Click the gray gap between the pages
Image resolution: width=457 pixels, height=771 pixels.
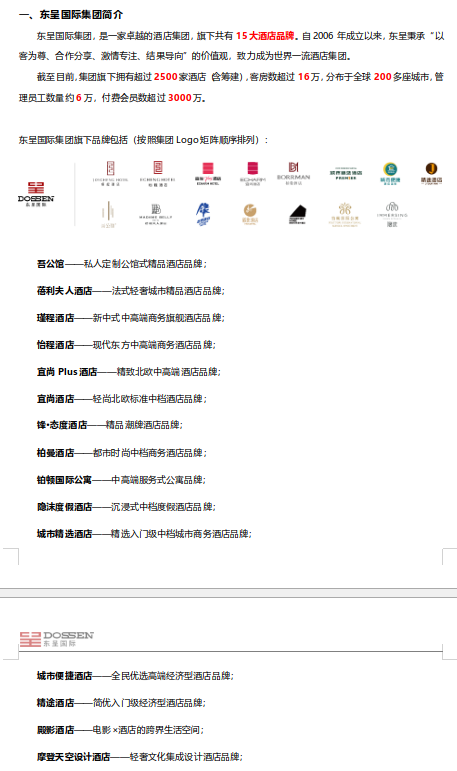point(228,593)
